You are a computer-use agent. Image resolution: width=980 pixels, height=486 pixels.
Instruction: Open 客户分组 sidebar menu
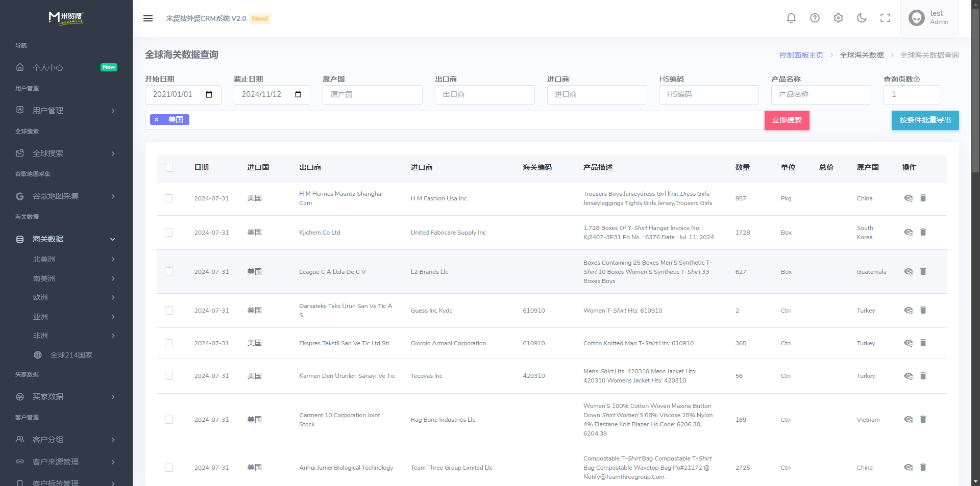(66, 439)
